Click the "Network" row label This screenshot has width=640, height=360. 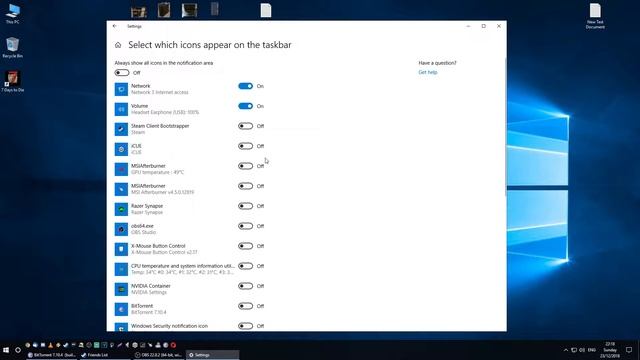click(x=140, y=86)
